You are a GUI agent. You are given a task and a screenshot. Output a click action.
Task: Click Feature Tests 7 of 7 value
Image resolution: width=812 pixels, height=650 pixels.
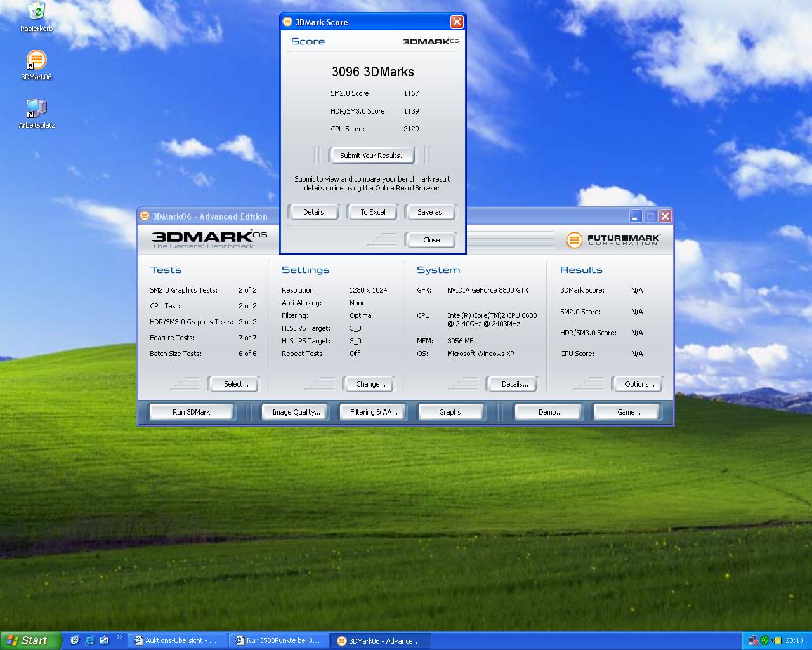click(x=247, y=338)
